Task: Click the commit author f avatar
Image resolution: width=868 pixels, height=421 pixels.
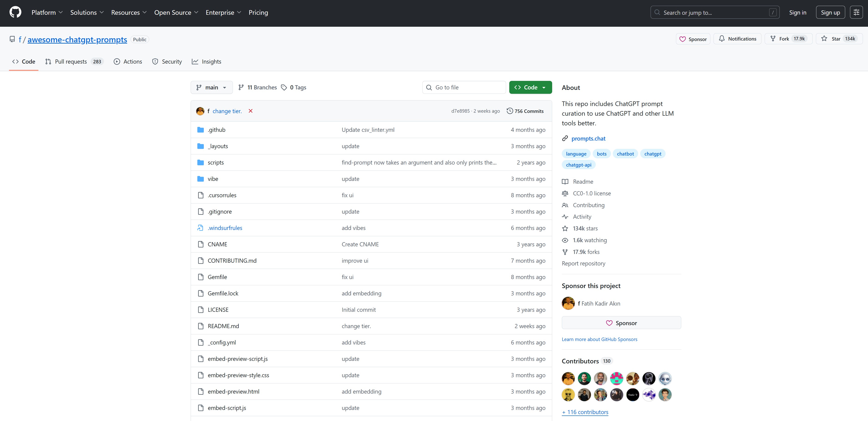Action: [200, 111]
